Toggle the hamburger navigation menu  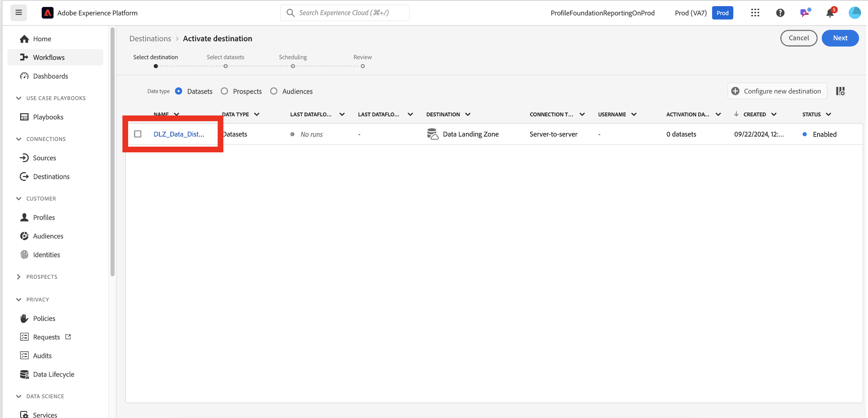point(18,13)
